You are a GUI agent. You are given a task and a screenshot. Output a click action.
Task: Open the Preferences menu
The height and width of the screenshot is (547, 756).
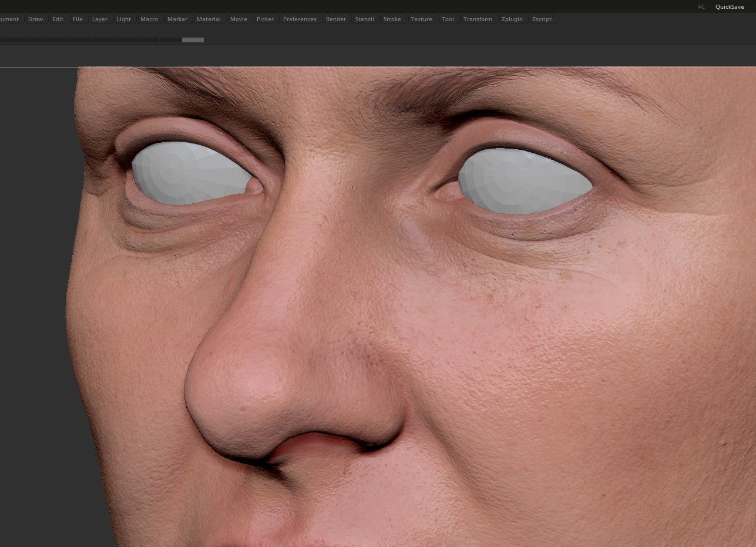(x=300, y=19)
